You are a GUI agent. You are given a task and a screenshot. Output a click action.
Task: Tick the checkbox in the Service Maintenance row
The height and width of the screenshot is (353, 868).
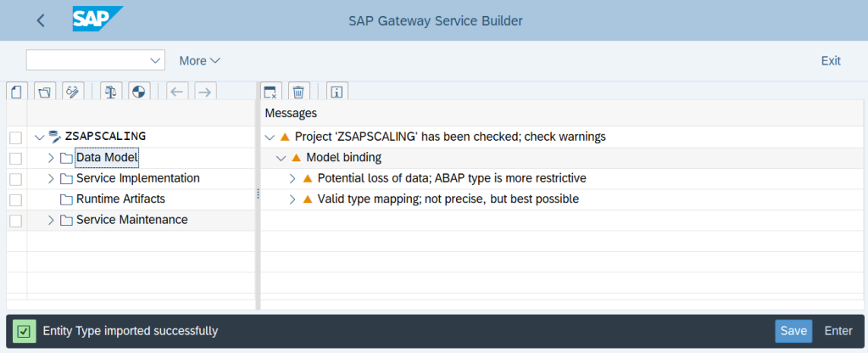[16, 221]
